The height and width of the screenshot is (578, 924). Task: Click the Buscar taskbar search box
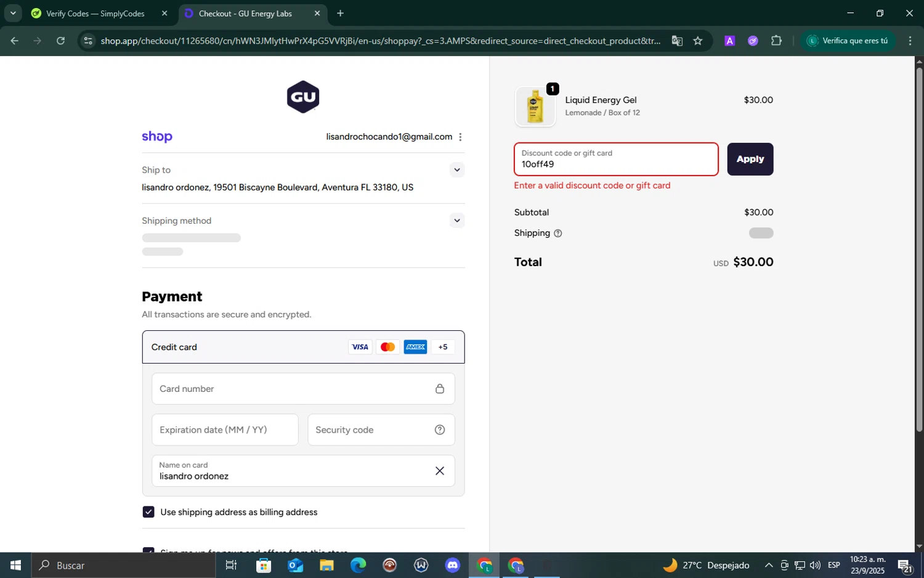[123, 565]
